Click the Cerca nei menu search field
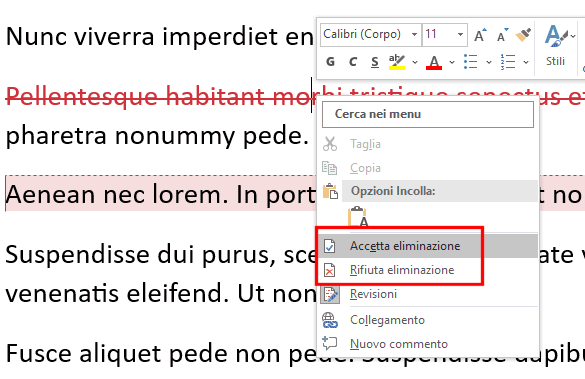 click(x=428, y=114)
